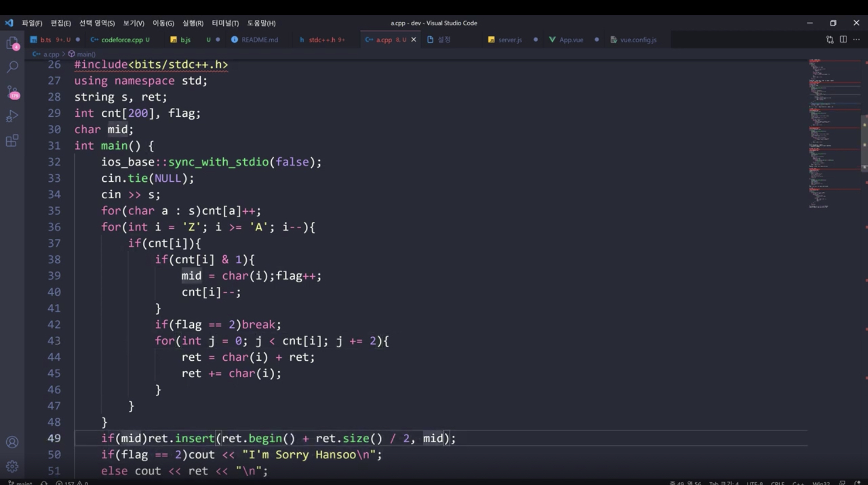Open the Search view in the activity bar
The height and width of the screenshot is (485, 868).
pyautogui.click(x=12, y=67)
